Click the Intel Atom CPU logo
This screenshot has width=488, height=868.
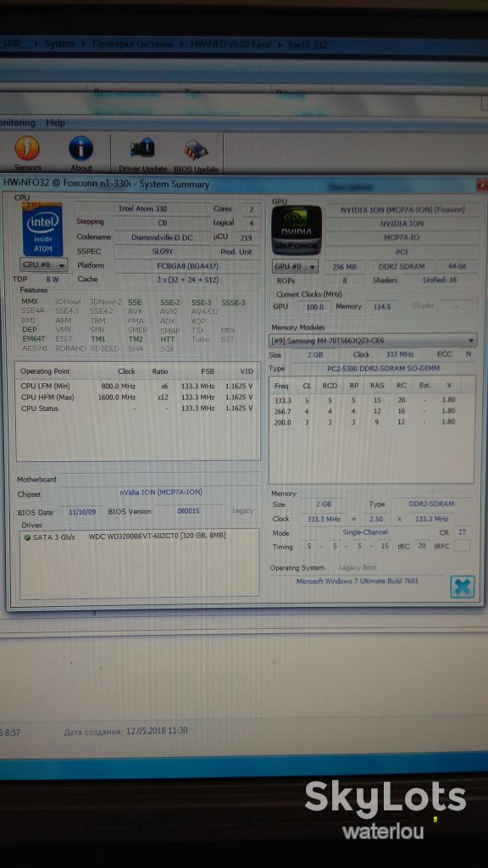pyautogui.click(x=42, y=230)
